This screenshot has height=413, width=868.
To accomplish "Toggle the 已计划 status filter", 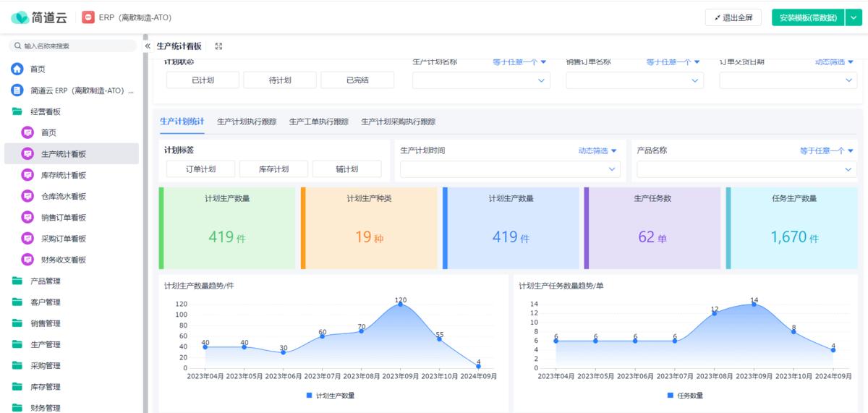I will click(203, 80).
